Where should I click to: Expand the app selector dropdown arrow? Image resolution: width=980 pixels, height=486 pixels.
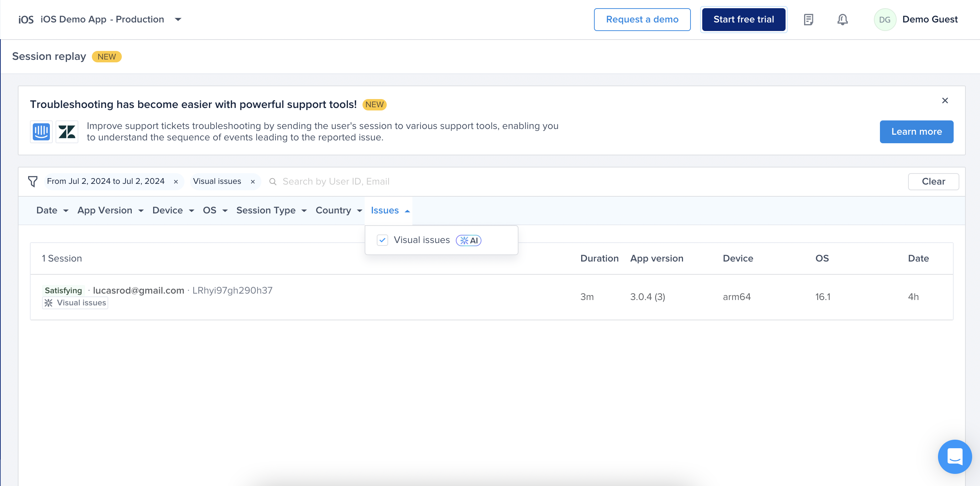click(178, 19)
